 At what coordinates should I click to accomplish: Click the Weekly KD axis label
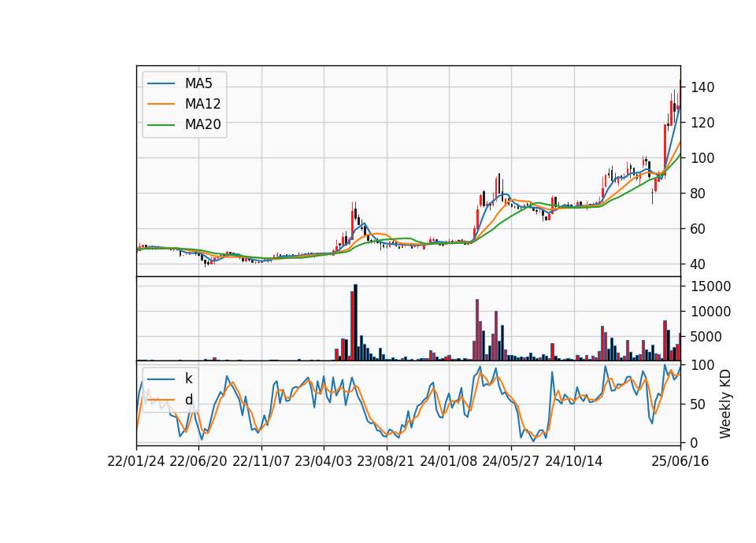click(x=725, y=404)
